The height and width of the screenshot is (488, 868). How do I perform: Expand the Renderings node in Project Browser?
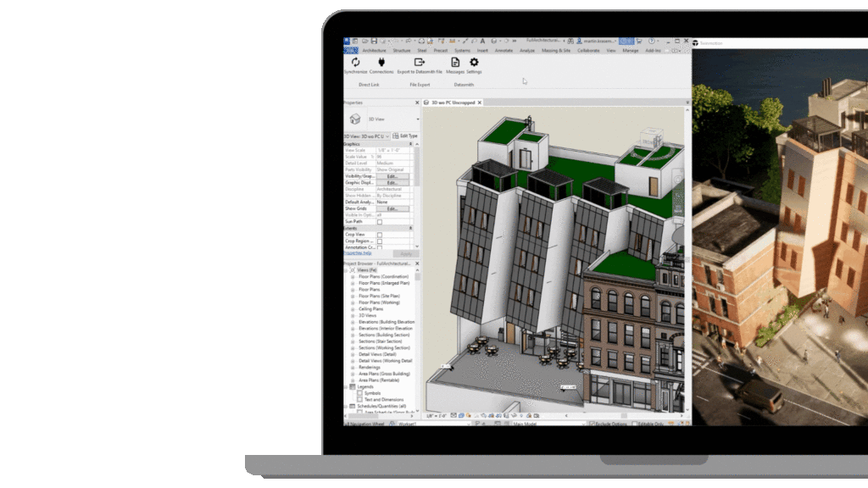[353, 367]
